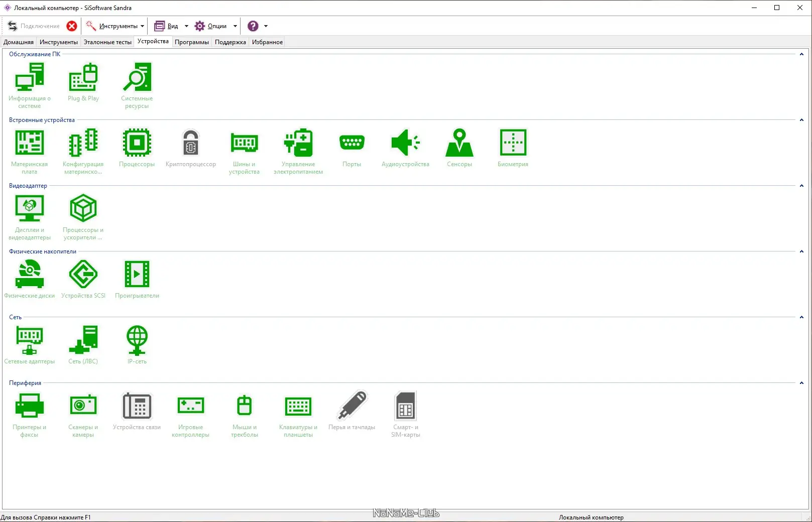
Task: Open the Сенсоры module
Action: click(459, 148)
